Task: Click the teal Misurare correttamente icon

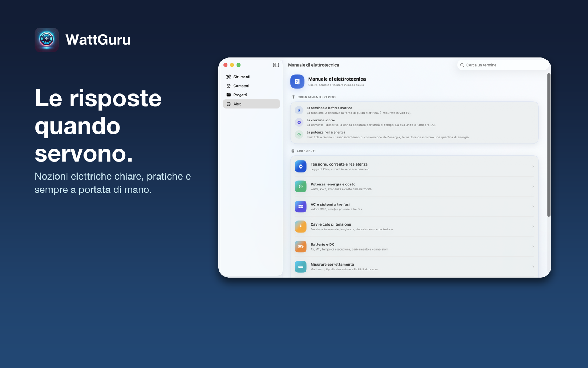Action: (x=301, y=267)
